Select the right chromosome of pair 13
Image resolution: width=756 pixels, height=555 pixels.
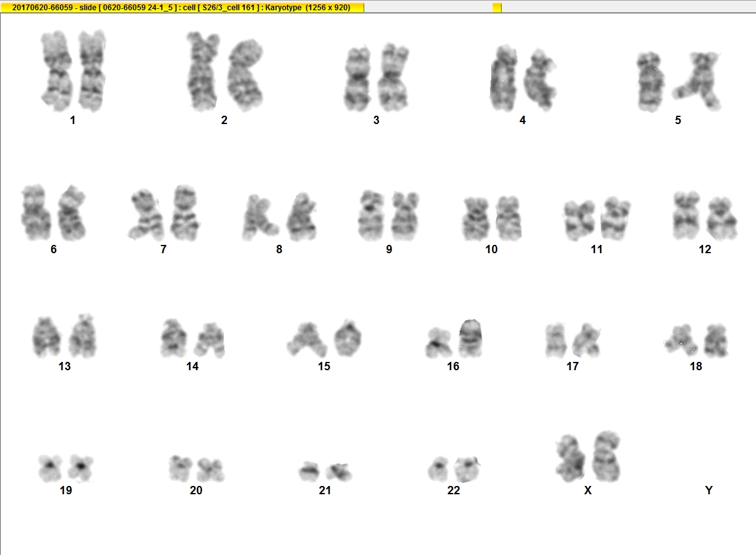pyautogui.click(x=83, y=336)
